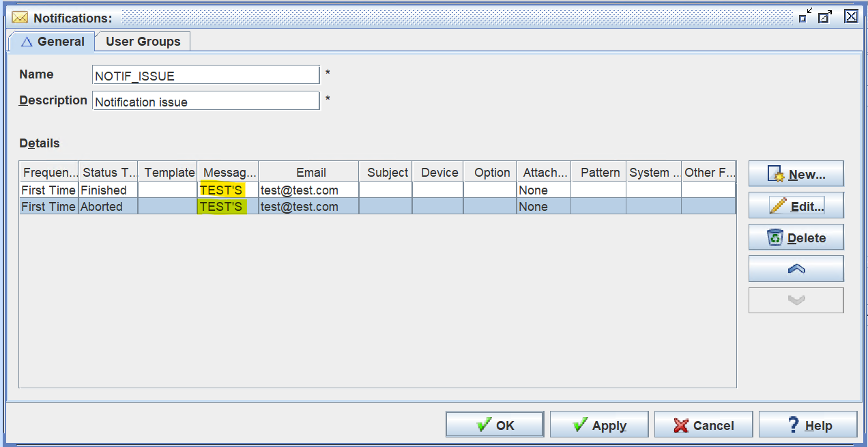Close the Notifications window
868x447 pixels.
(851, 16)
